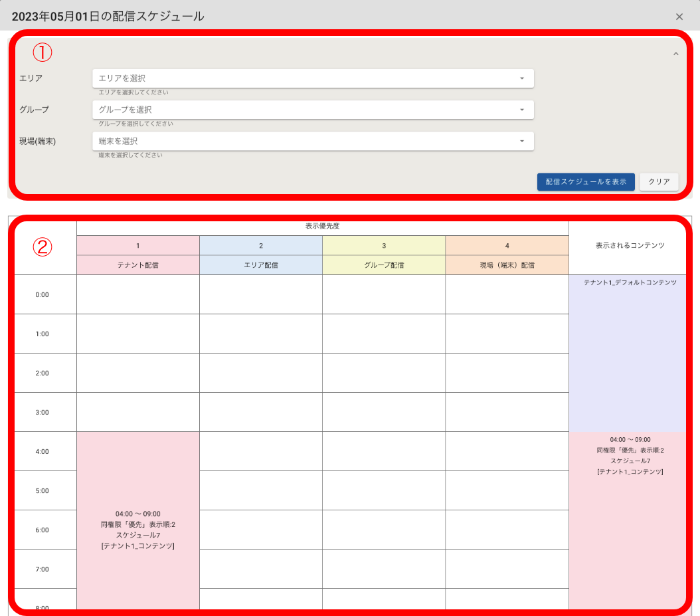Open the グループを選択 dropdown
Viewport: 700px width, 616px height.
point(312,110)
